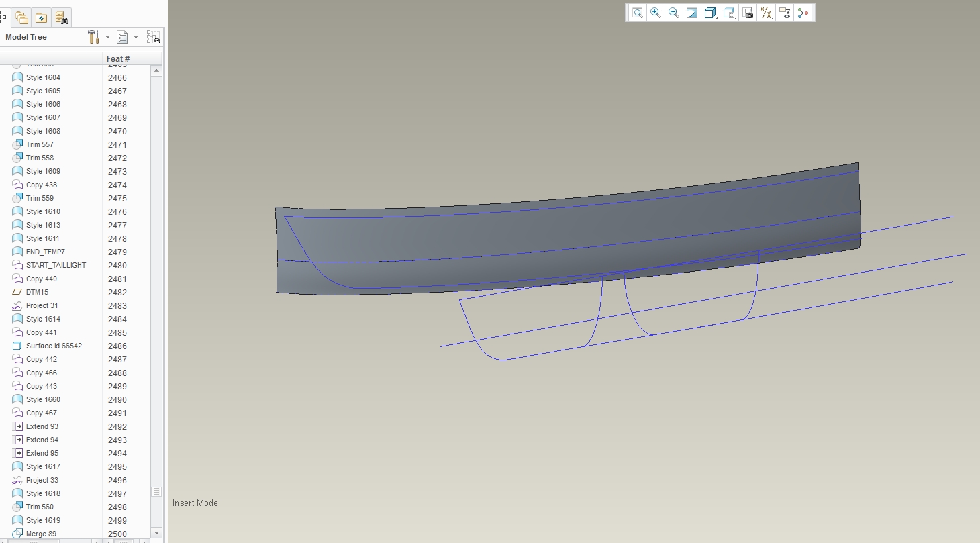Click the Zoom Out magnifier icon
The height and width of the screenshot is (543, 980).
click(x=673, y=13)
